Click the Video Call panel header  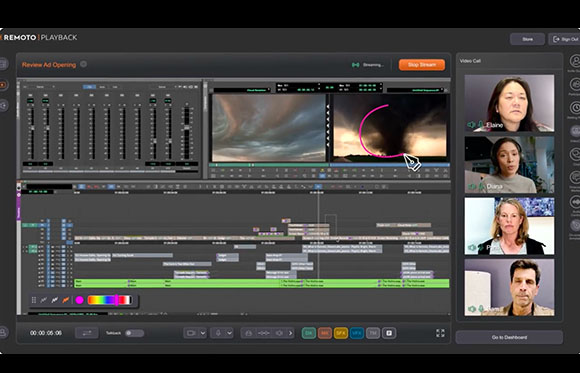pyautogui.click(x=470, y=61)
